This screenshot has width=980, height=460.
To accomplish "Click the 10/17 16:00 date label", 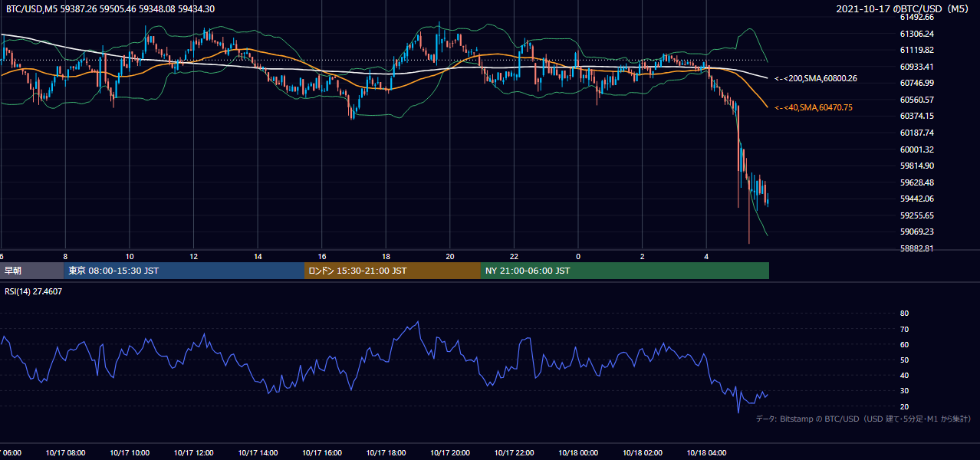I will [x=322, y=453].
